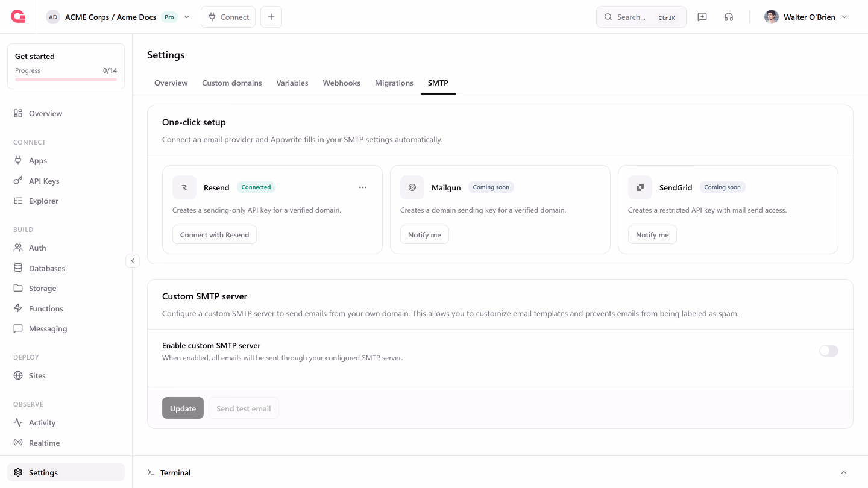868x488 pixels.
Task: Open Storage folder icon
Action: [18, 288]
